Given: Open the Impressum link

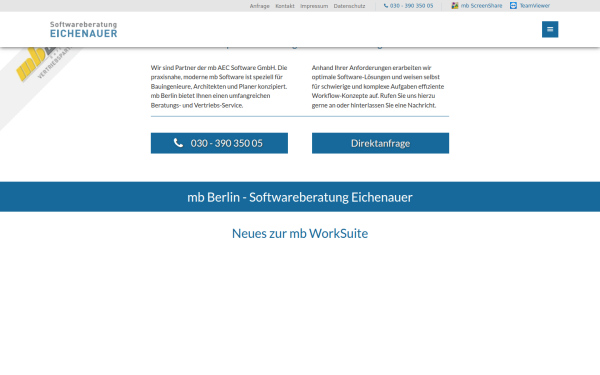Looking at the screenshot, I should [314, 6].
